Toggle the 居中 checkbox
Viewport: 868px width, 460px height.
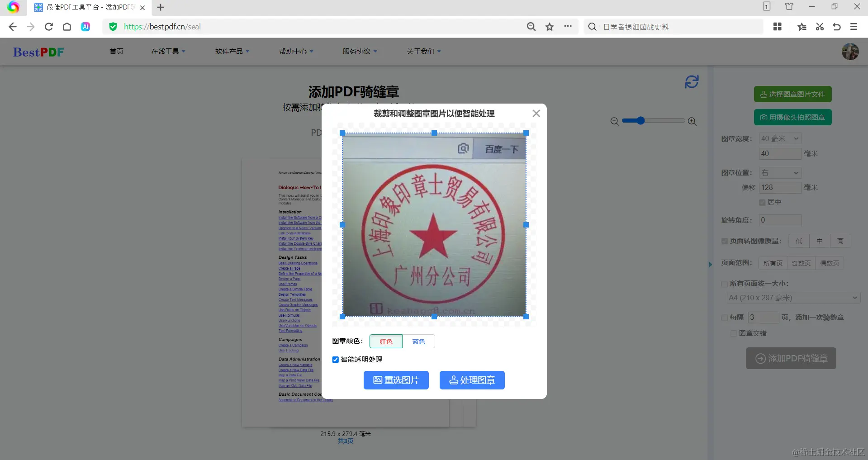762,202
